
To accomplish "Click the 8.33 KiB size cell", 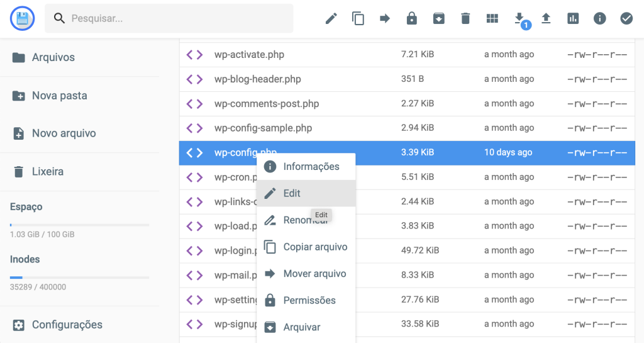I will 418,275.
